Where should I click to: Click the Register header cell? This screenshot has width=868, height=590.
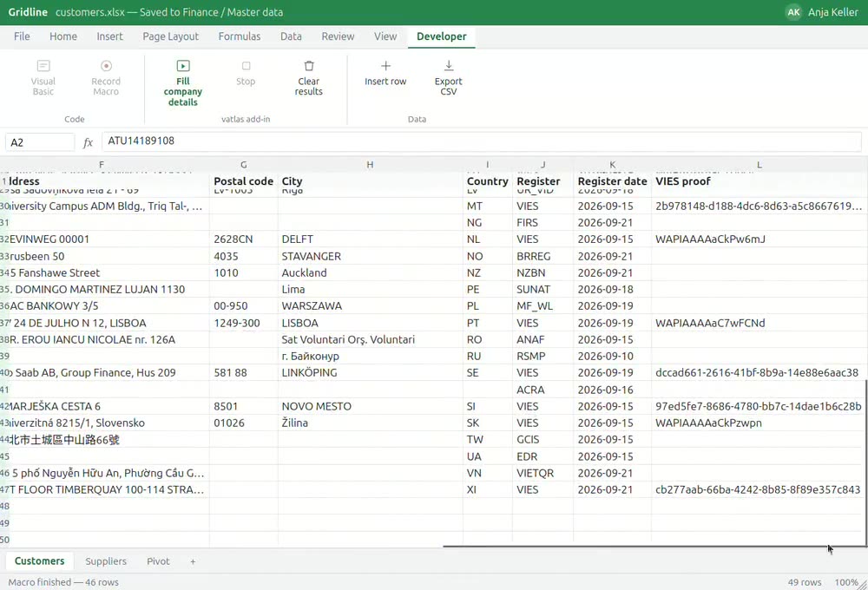click(543, 181)
